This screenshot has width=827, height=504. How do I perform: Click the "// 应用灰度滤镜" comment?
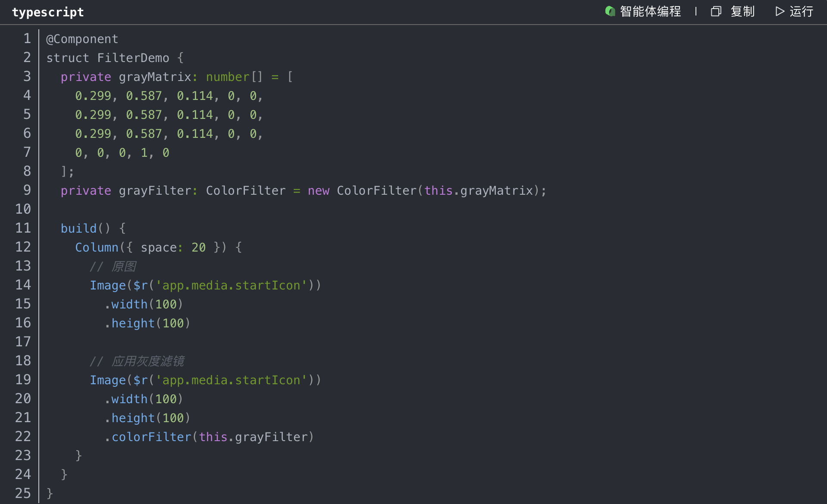pyautogui.click(x=137, y=361)
